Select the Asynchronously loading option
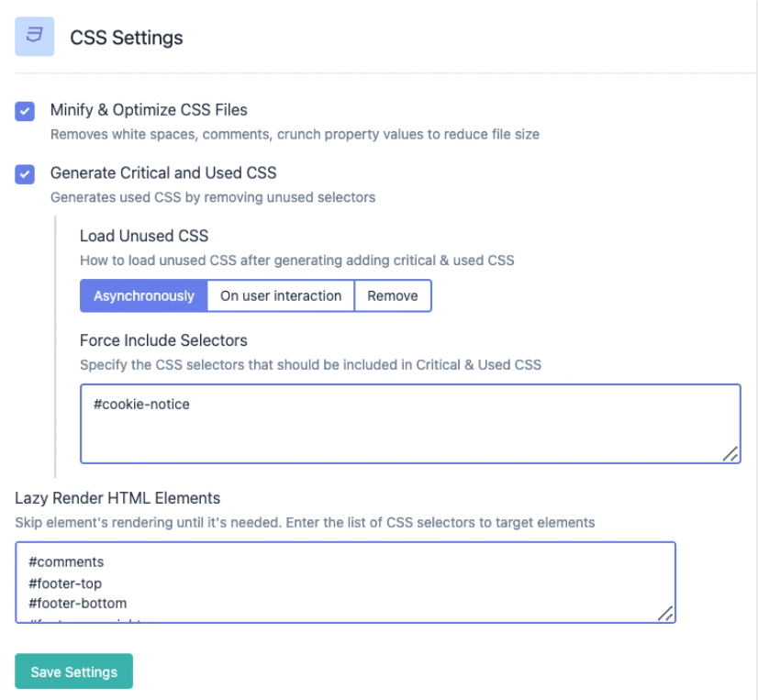 click(144, 295)
